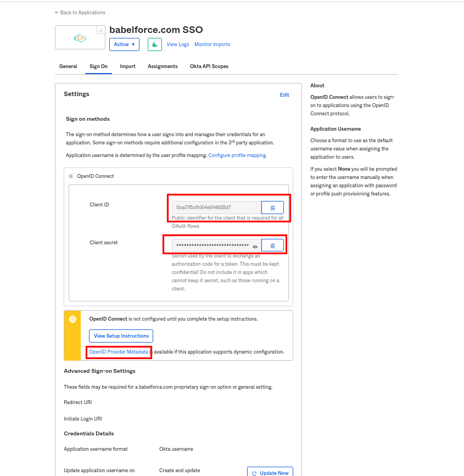Click the Client secret masked field

(x=216, y=245)
